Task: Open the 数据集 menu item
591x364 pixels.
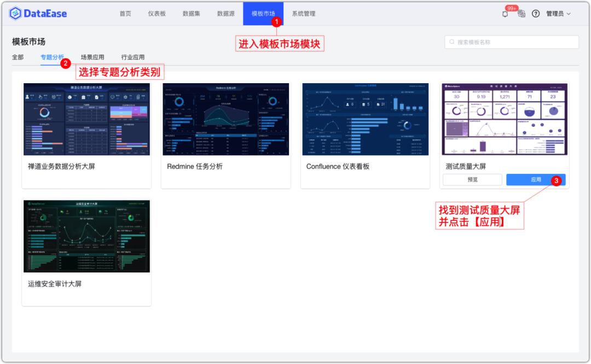Action: coord(190,13)
